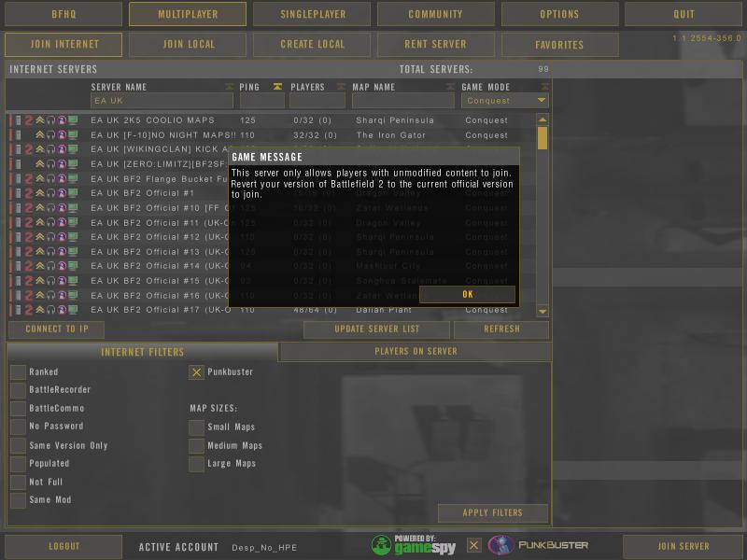Click PunkBuster icon on WIKINGCLAN server row

[x=62, y=149]
